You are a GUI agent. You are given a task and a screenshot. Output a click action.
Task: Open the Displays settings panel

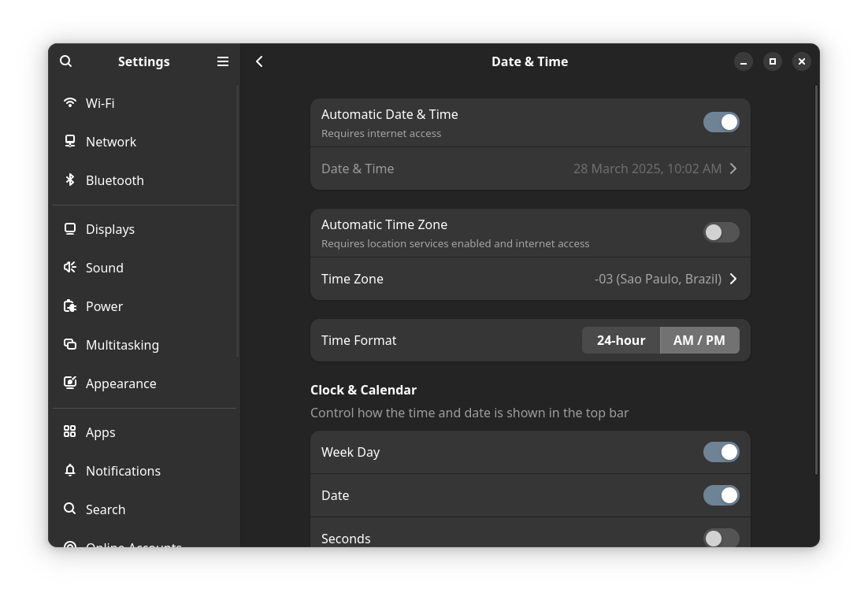point(110,229)
